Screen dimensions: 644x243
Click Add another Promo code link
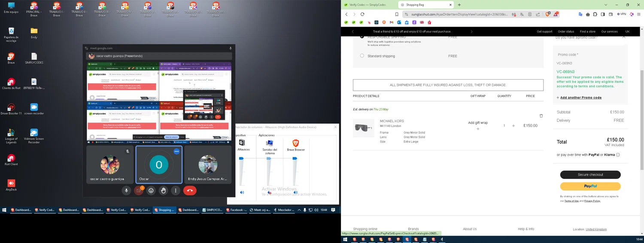tap(581, 98)
